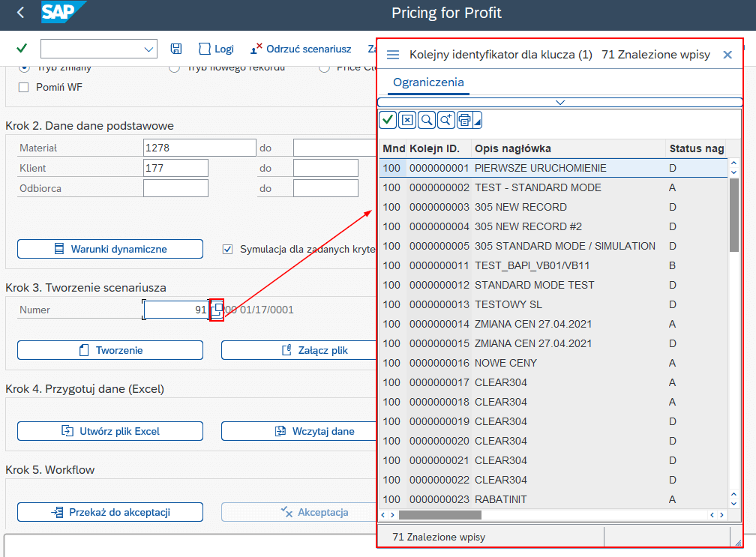Select row 0000000023 RABATINIT
This screenshot has height=557, width=756.
tap(553, 500)
